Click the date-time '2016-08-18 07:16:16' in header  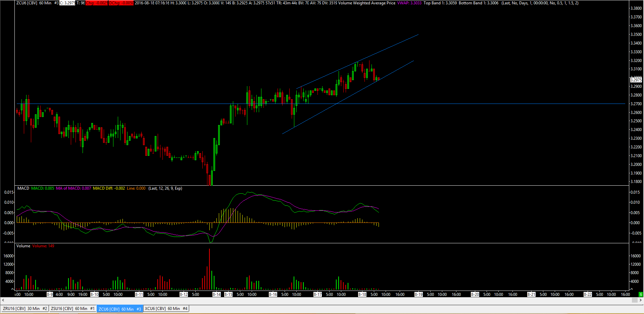152,3
